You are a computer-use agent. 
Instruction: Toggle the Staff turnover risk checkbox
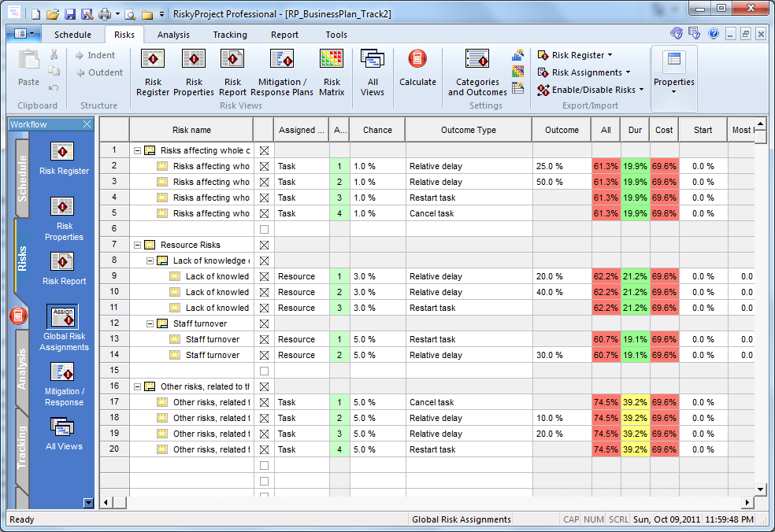click(x=263, y=323)
